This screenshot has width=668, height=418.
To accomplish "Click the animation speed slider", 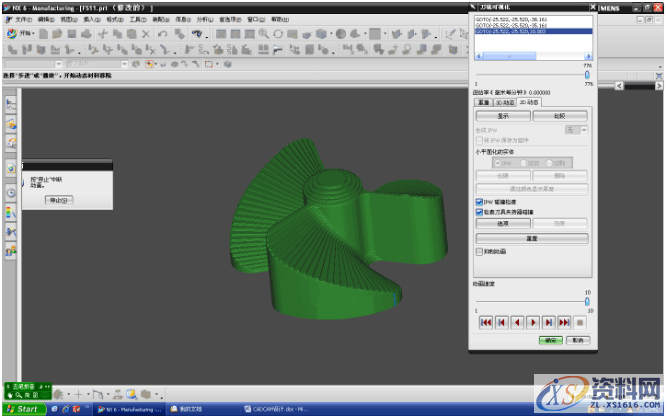I will [586, 301].
